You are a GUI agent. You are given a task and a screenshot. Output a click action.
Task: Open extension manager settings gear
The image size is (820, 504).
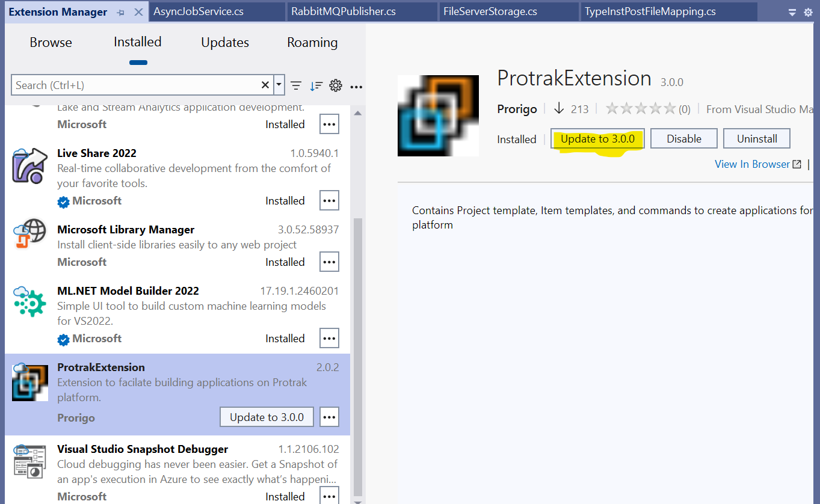point(336,85)
